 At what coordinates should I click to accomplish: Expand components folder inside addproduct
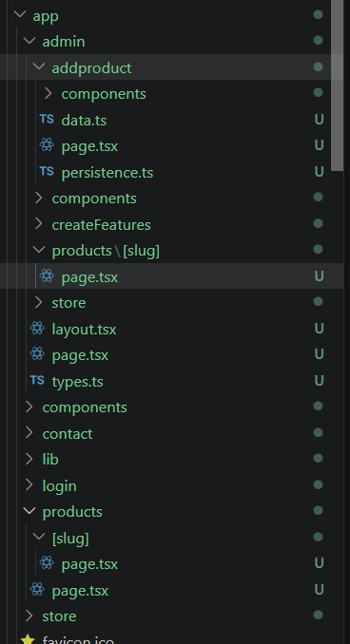[x=49, y=93]
